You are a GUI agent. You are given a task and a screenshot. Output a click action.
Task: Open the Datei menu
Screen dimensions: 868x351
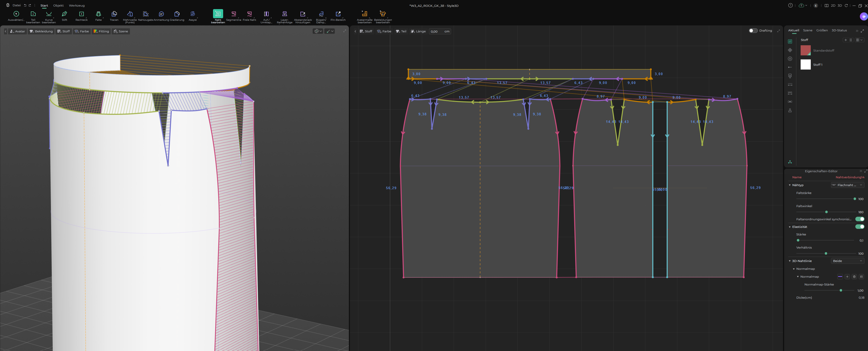coord(16,5)
